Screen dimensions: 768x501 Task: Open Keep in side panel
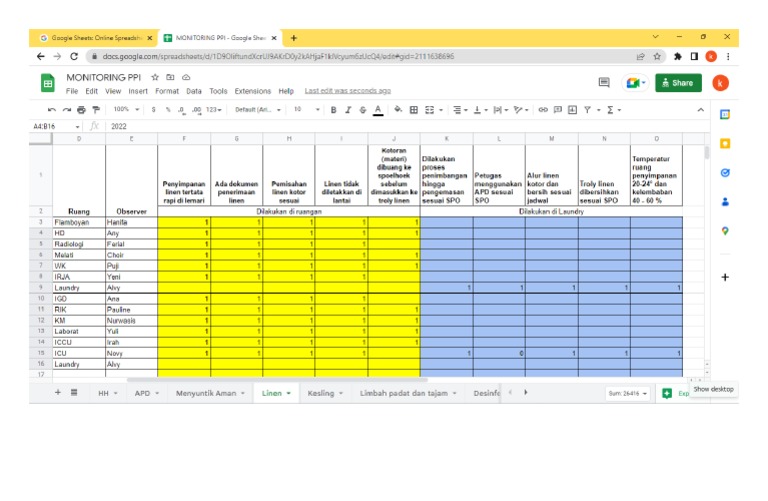click(x=725, y=143)
